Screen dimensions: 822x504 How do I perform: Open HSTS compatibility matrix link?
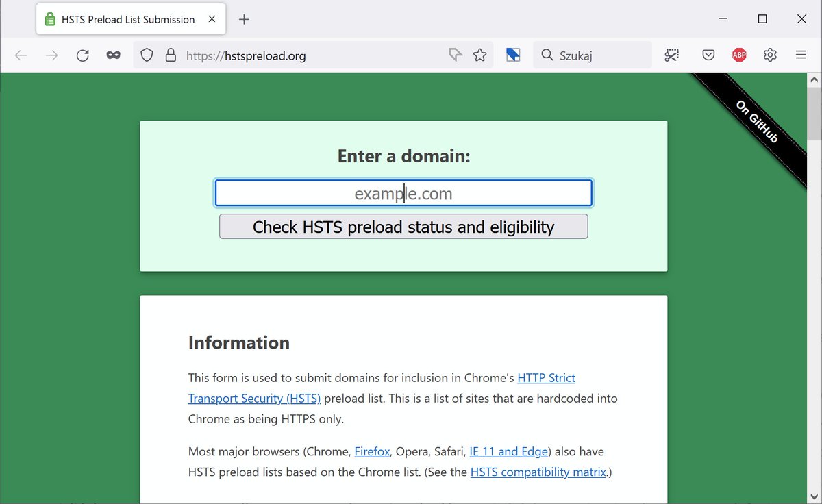538,473
